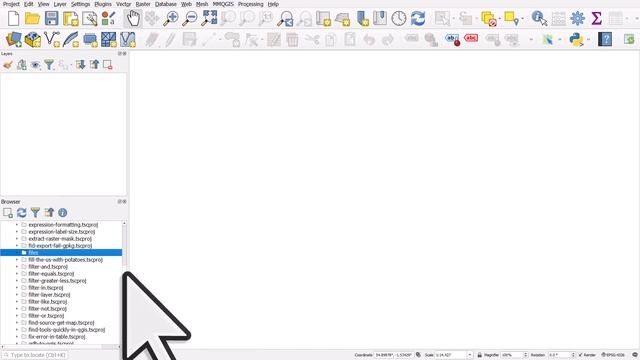Expand the filter-like.tscproj folder

[17, 302]
